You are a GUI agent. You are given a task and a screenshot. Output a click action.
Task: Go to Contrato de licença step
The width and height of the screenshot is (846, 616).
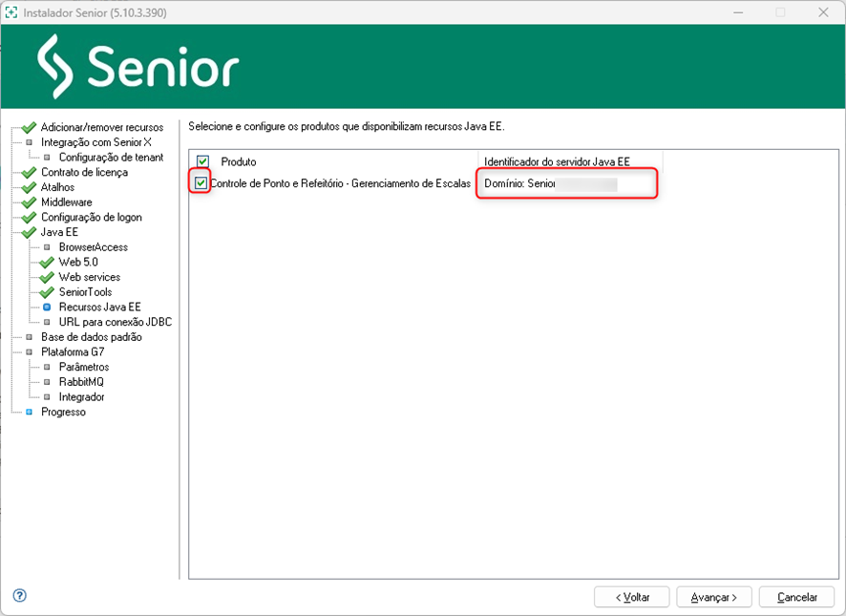(84, 172)
